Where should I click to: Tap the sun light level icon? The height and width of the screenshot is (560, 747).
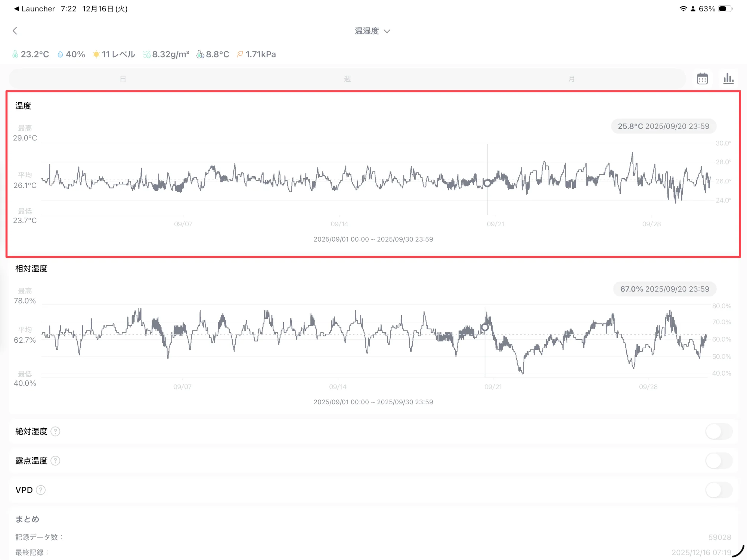tap(96, 55)
